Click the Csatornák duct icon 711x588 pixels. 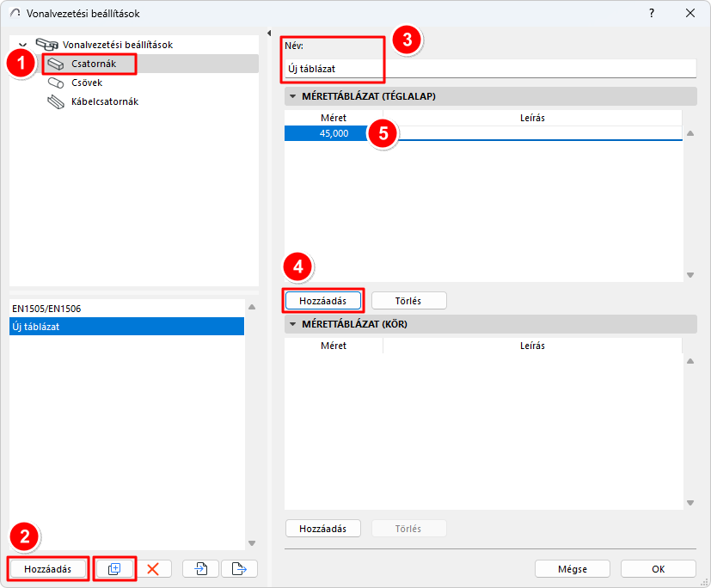[56, 64]
